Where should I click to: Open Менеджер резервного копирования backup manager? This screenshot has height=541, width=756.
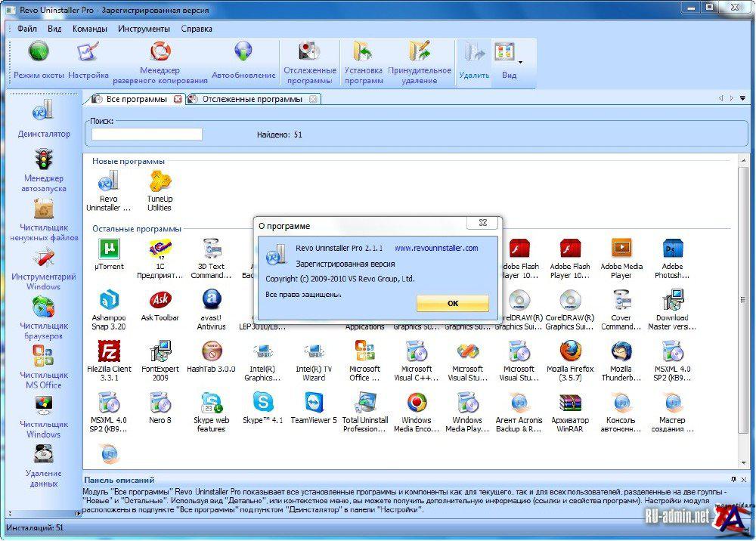160,51
